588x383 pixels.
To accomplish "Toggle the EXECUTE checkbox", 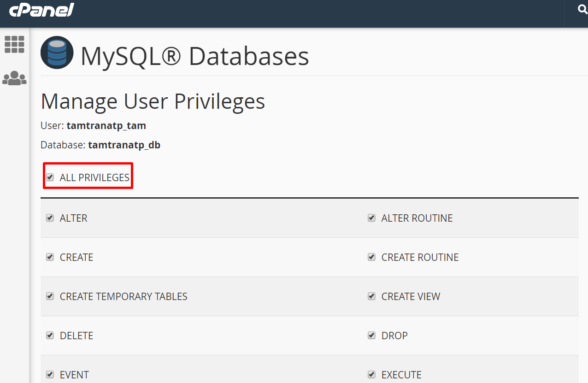I will pyautogui.click(x=371, y=375).
